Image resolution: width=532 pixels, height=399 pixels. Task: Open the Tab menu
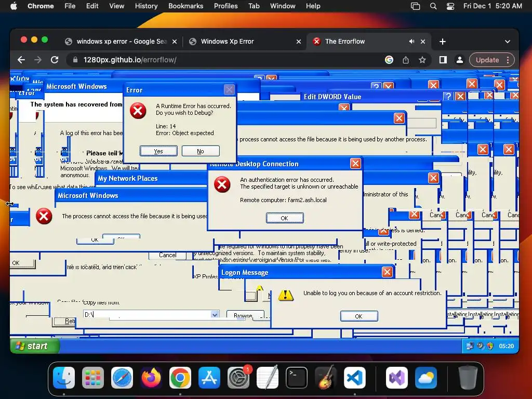pyautogui.click(x=254, y=6)
